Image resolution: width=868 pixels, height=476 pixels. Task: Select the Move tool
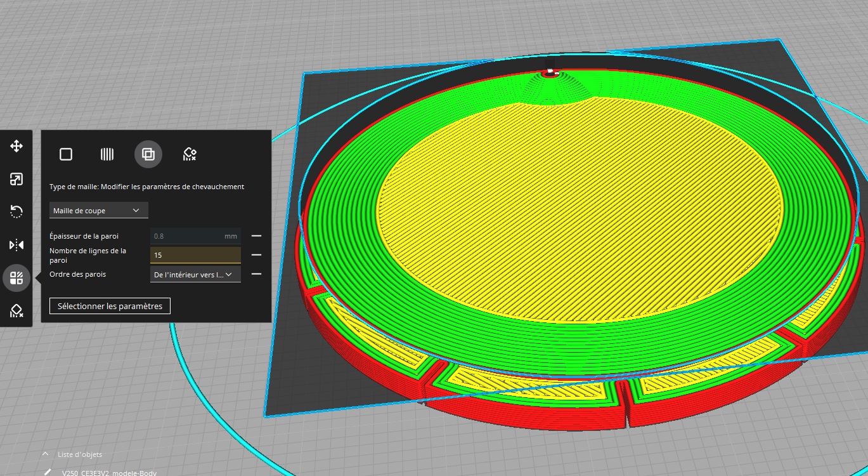[16, 147]
